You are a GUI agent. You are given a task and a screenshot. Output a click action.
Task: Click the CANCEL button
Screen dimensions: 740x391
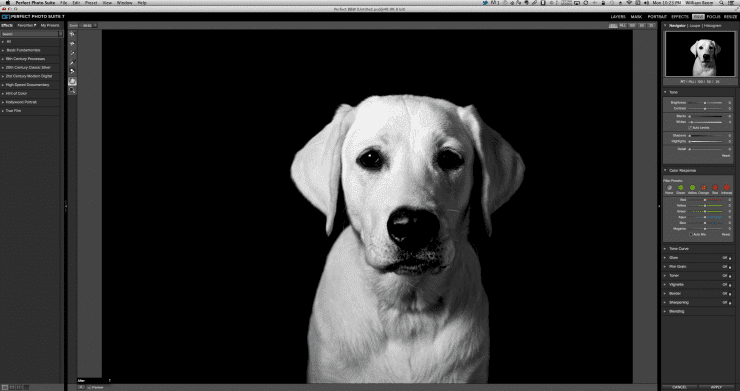click(680, 387)
